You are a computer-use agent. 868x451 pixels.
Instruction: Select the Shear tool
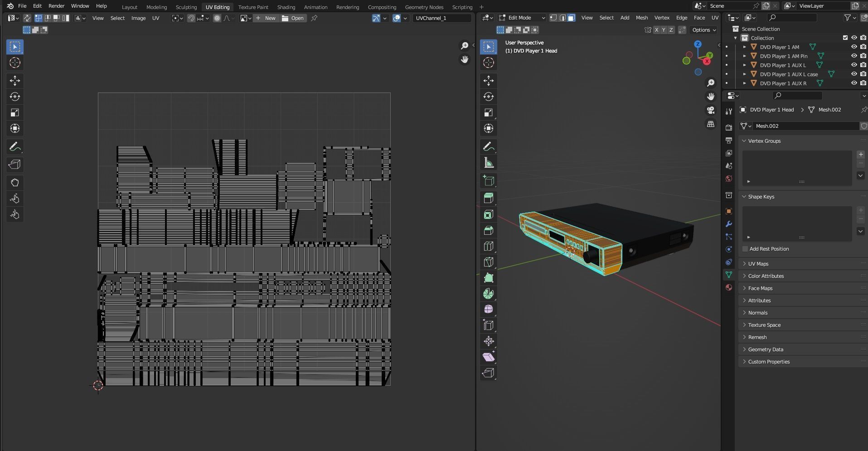489,357
